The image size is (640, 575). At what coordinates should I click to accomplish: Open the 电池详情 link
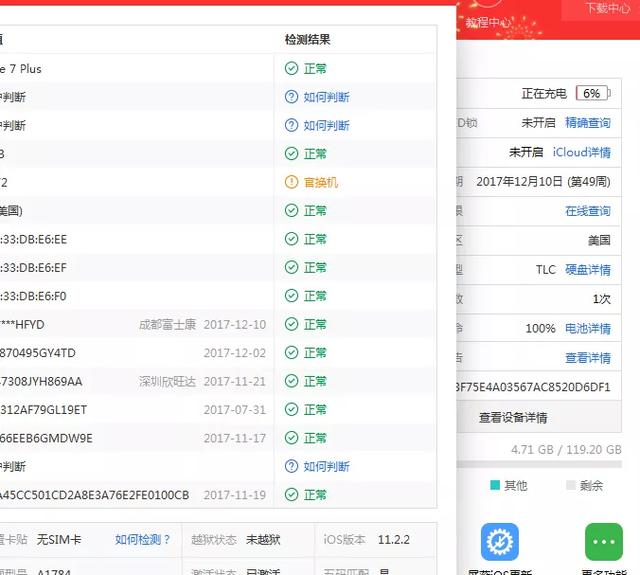click(587, 329)
